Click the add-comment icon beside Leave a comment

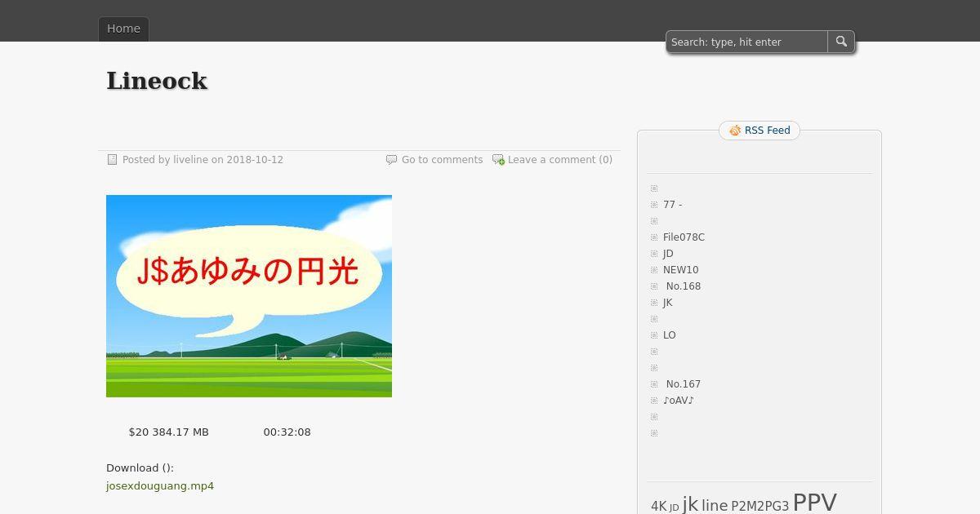click(498, 160)
